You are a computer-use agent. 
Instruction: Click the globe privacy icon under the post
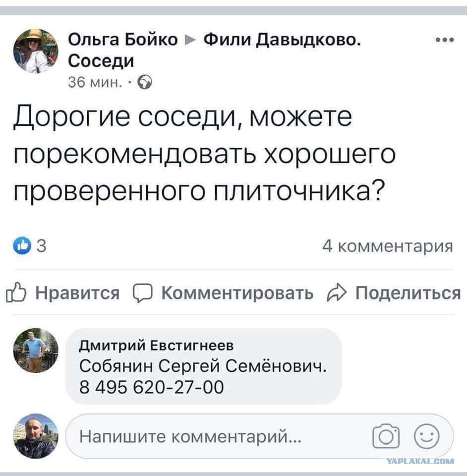tap(144, 83)
